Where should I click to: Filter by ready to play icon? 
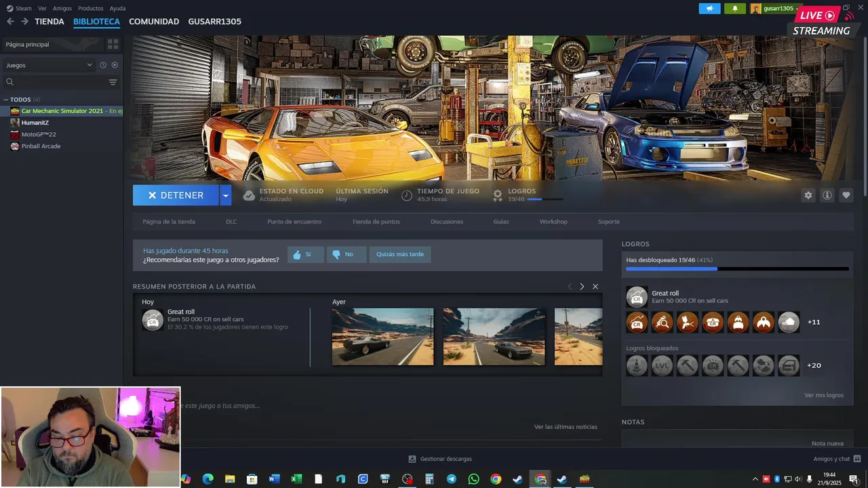click(115, 65)
